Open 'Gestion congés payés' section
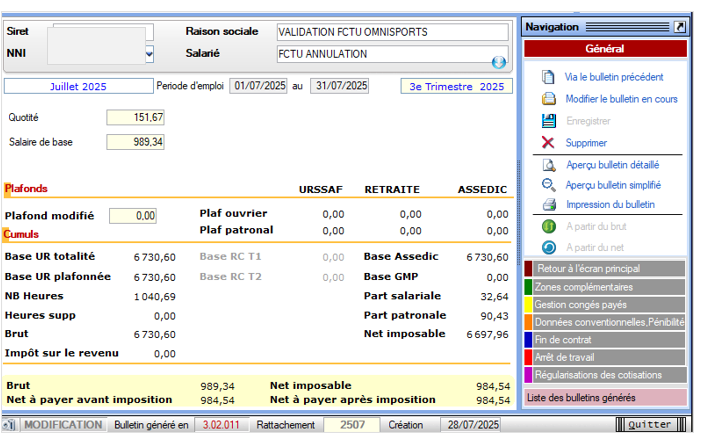The width and height of the screenshot is (706, 441). (604, 304)
